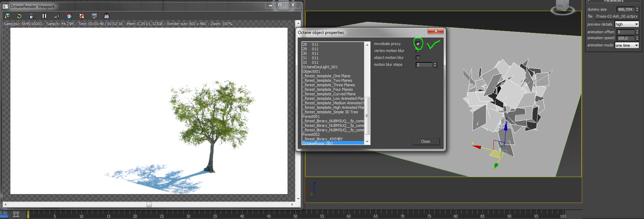Uncheck the movable proxy checkbox

418,44
